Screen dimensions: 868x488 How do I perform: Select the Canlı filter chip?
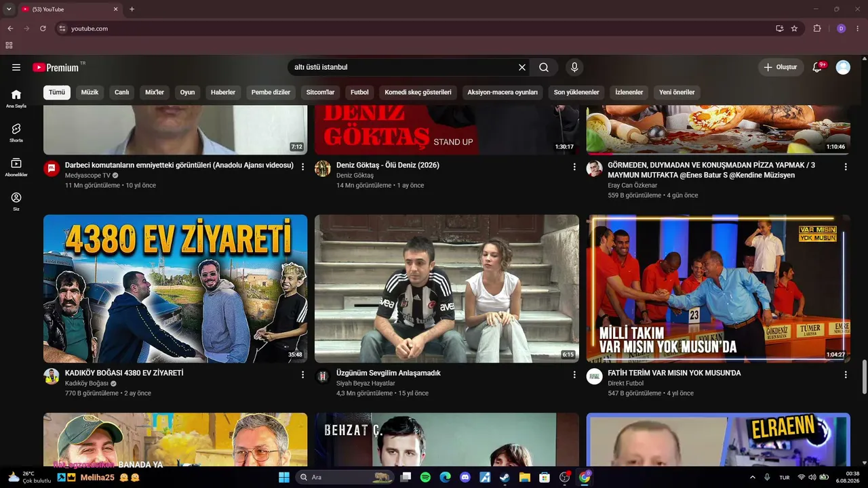click(x=122, y=92)
